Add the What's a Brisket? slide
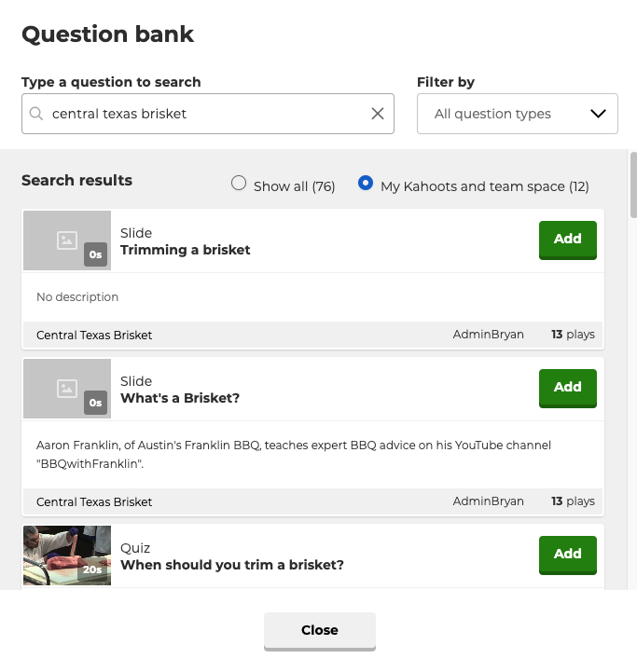637x672 pixels. pos(567,388)
